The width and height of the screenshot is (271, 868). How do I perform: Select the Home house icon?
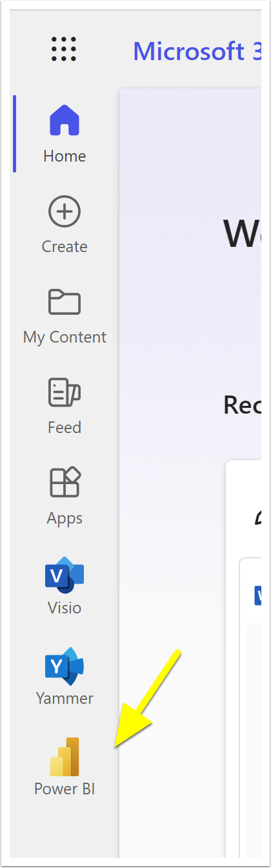65,121
